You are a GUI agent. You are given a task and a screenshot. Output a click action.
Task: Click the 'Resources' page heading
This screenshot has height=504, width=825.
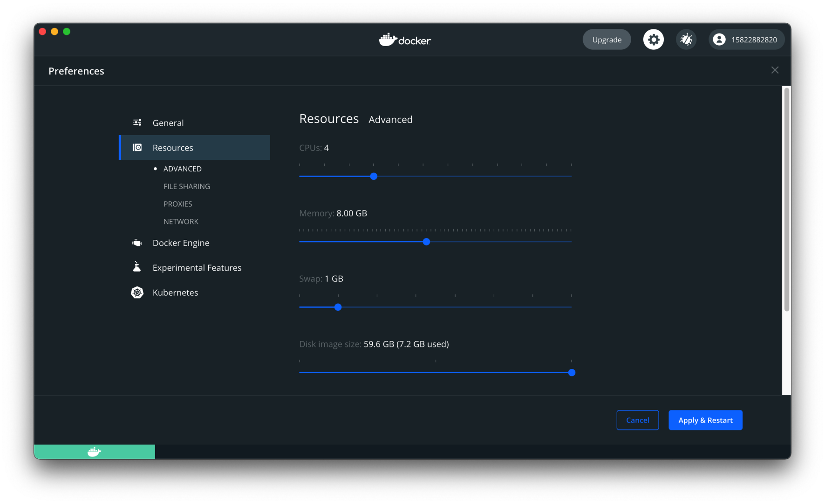pos(329,119)
